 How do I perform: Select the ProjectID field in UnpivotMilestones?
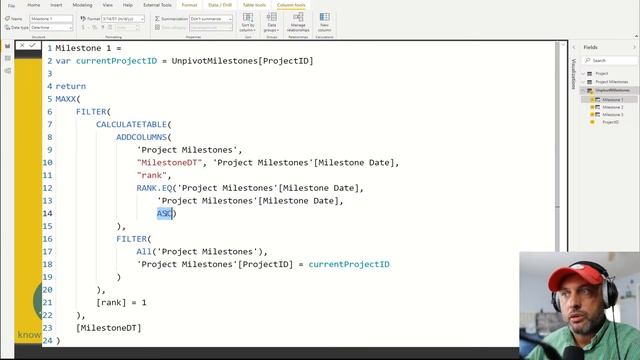point(611,122)
